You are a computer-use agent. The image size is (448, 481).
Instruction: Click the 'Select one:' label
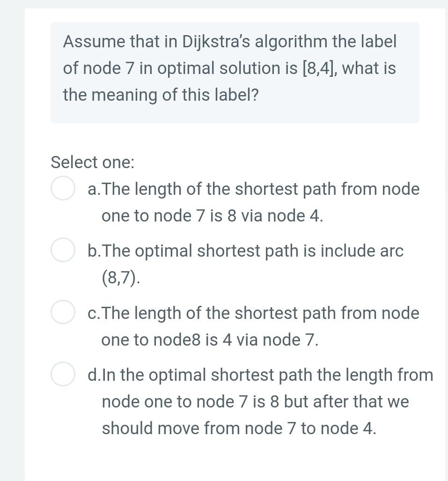(x=92, y=162)
